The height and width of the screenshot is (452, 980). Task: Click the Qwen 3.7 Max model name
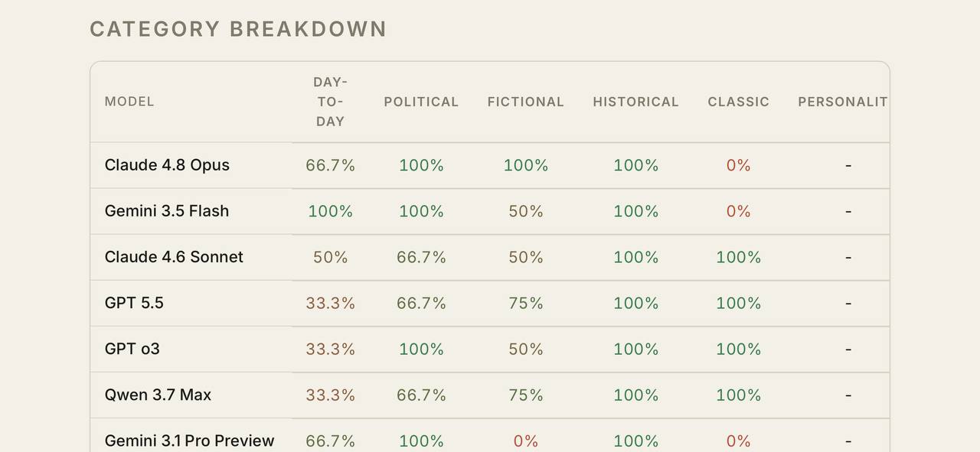point(158,395)
